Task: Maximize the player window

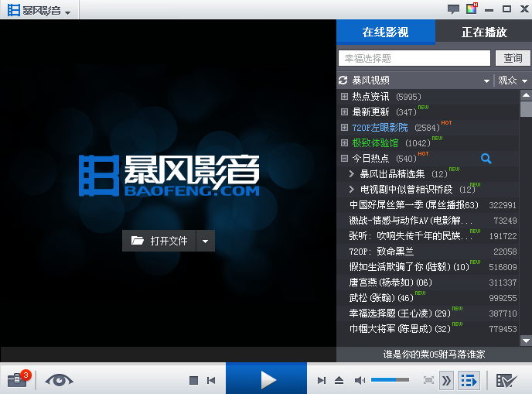Action: pyautogui.click(x=507, y=9)
